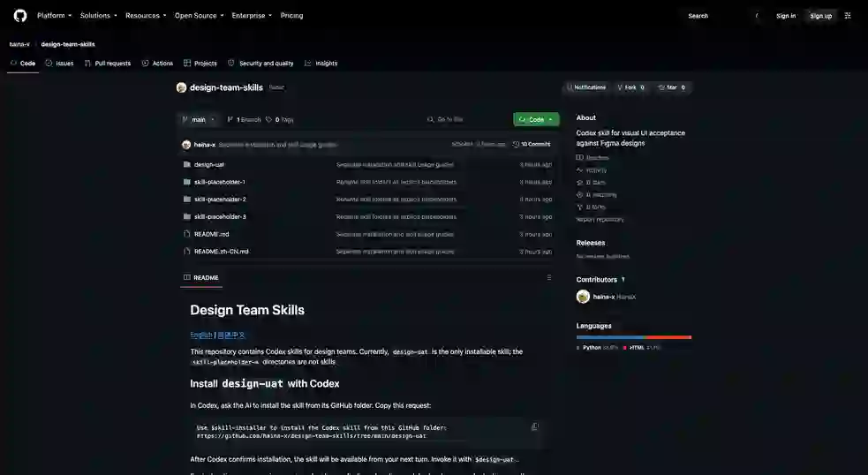Image resolution: width=868 pixels, height=475 pixels.
Task: Open the watching count link in About
Action: (x=597, y=195)
